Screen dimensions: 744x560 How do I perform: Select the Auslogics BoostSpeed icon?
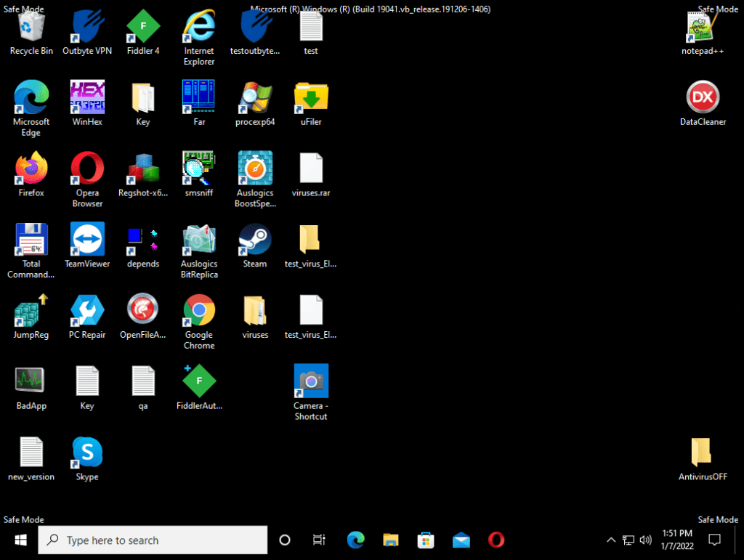click(255, 169)
